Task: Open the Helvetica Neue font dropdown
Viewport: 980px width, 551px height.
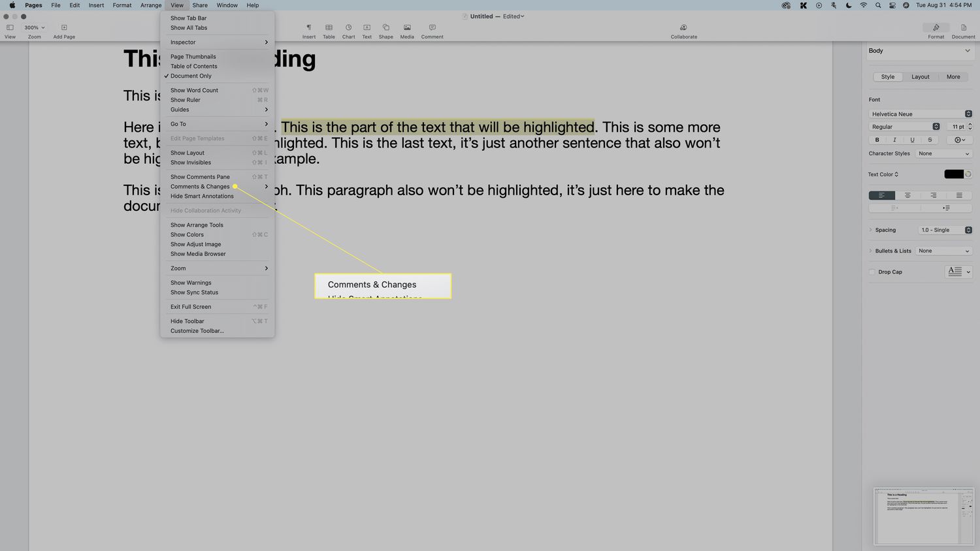Action: click(920, 114)
